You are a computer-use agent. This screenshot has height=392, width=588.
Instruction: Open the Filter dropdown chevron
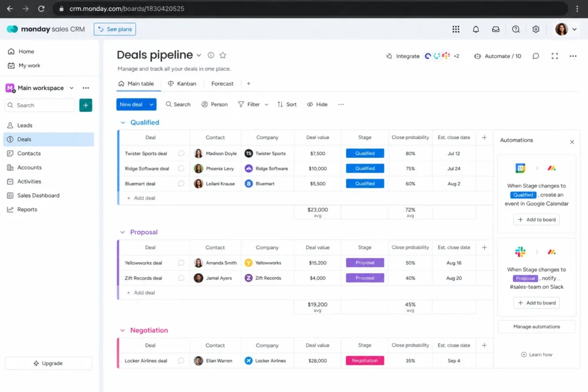coord(266,104)
